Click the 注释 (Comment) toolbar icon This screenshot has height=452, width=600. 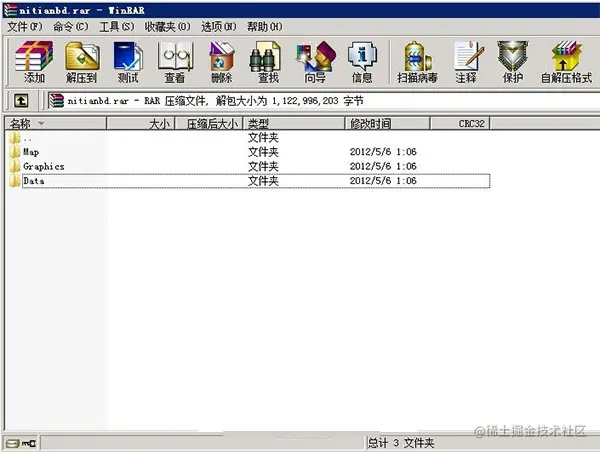(x=468, y=57)
